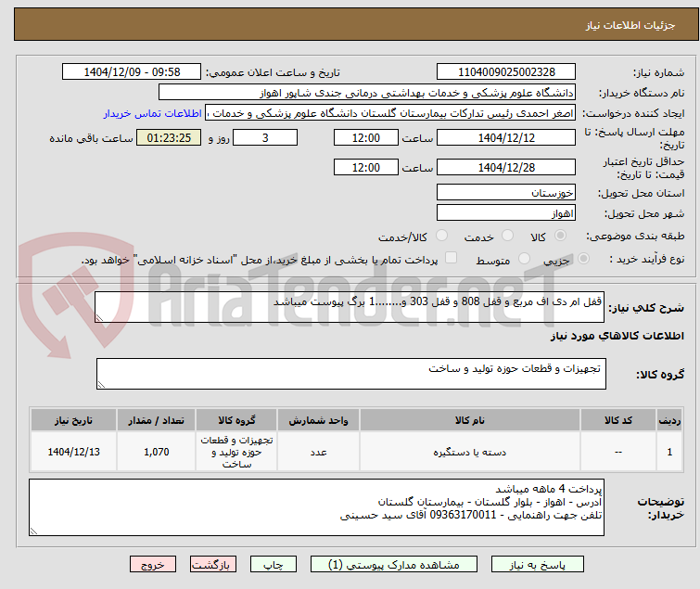This screenshot has height=589, width=700.
Task: Select the کالا radio button
Action: (x=560, y=236)
